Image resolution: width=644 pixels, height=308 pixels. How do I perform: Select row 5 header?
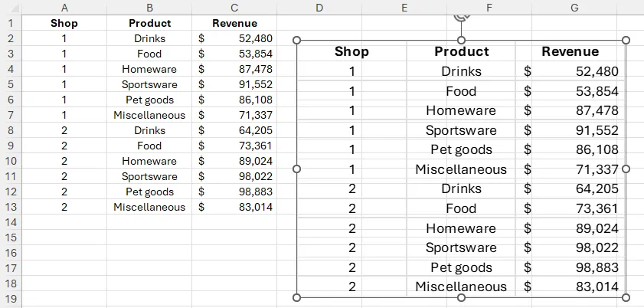[x=11, y=84]
